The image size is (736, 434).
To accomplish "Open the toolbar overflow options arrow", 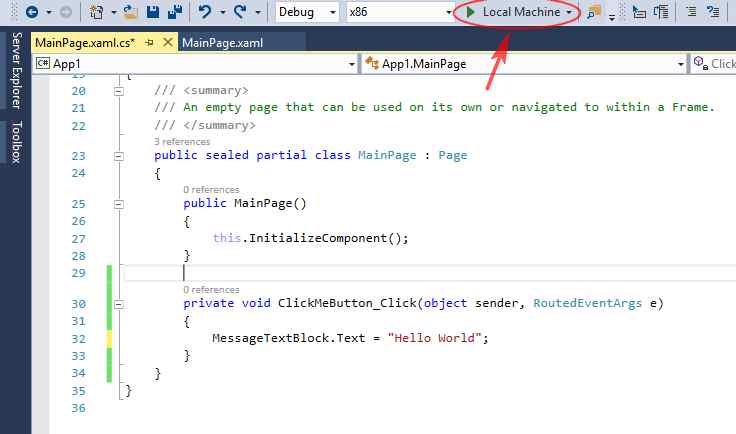I will 612,17.
